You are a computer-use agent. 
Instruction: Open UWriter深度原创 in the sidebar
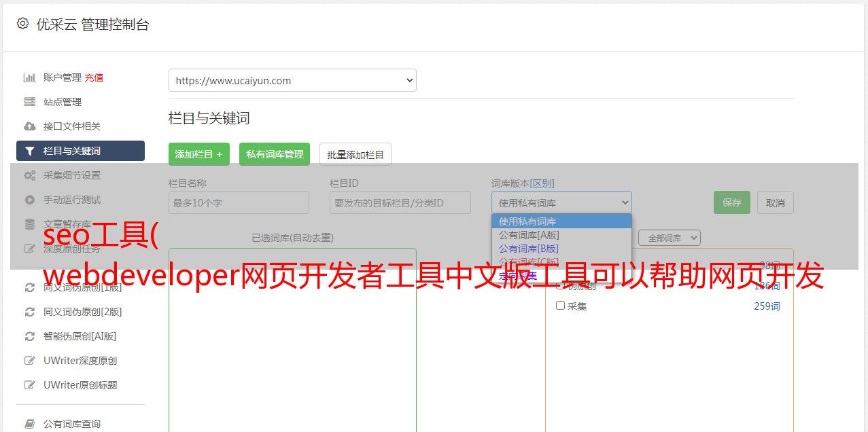[x=80, y=361]
